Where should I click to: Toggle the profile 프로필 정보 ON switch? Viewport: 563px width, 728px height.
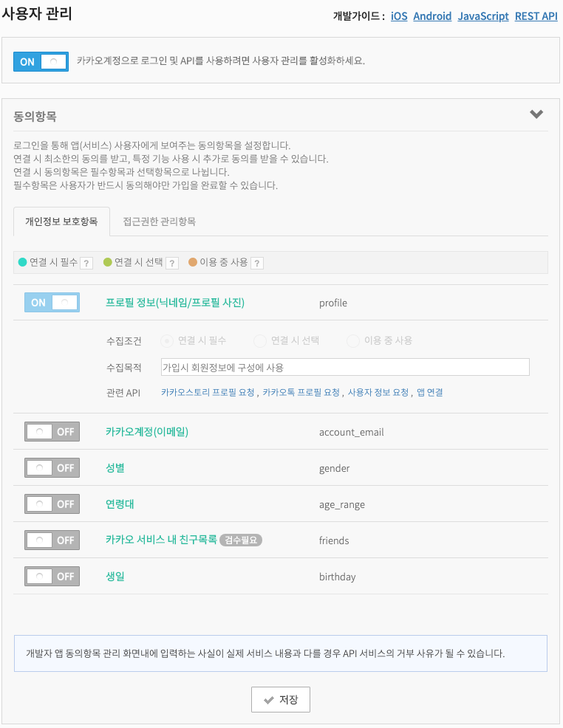pos(52,302)
